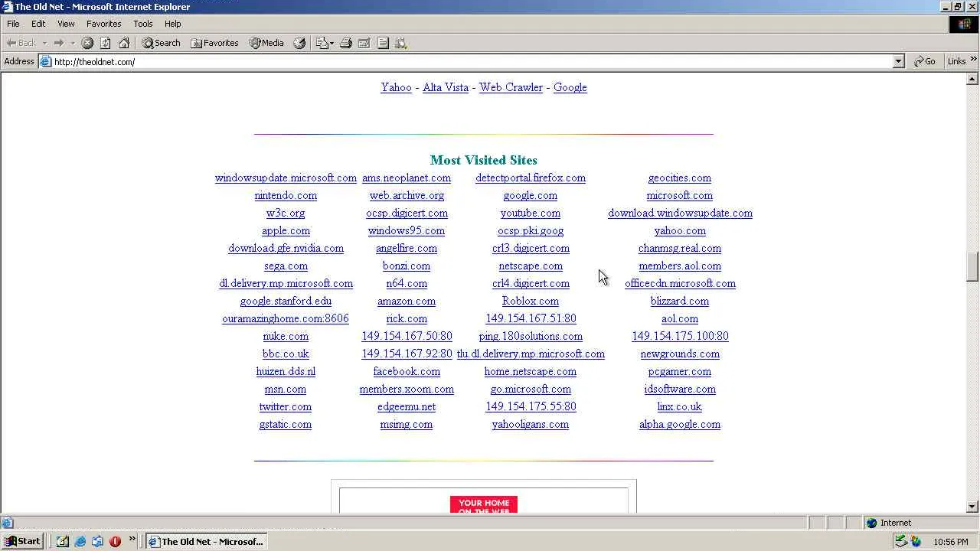Open the View menu
Viewport: 980px width, 551px height.
(x=66, y=24)
